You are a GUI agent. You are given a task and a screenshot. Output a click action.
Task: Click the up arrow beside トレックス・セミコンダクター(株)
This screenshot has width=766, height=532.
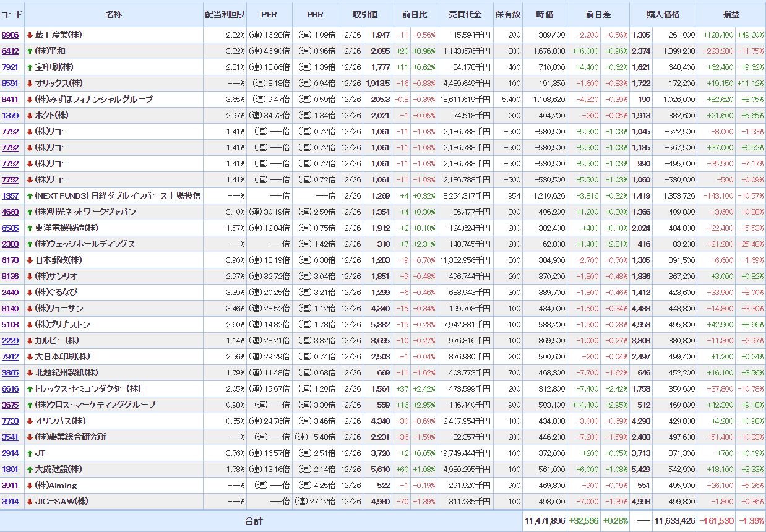pyautogui.click(x=30, y=389)
